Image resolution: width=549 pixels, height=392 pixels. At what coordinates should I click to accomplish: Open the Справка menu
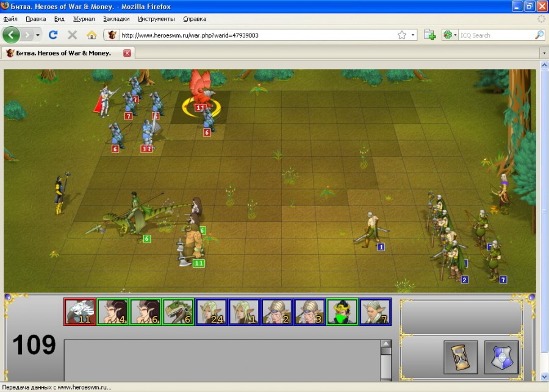(195, 19)
